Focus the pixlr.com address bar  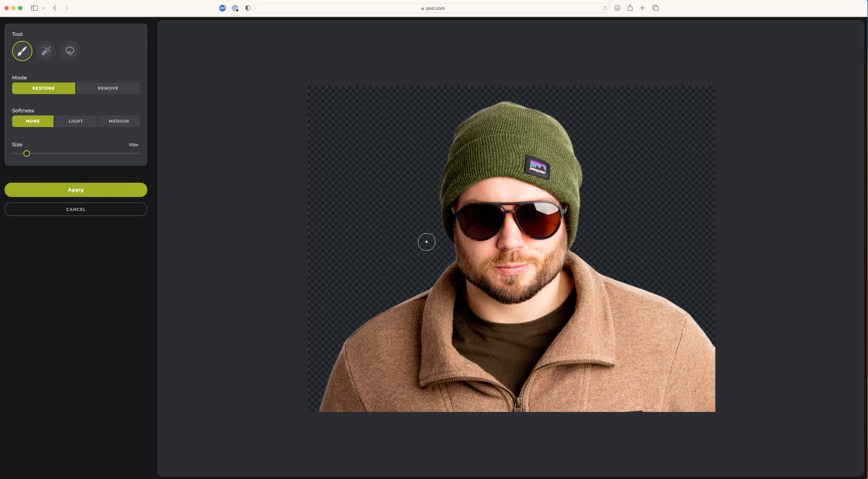coord(433,8)
